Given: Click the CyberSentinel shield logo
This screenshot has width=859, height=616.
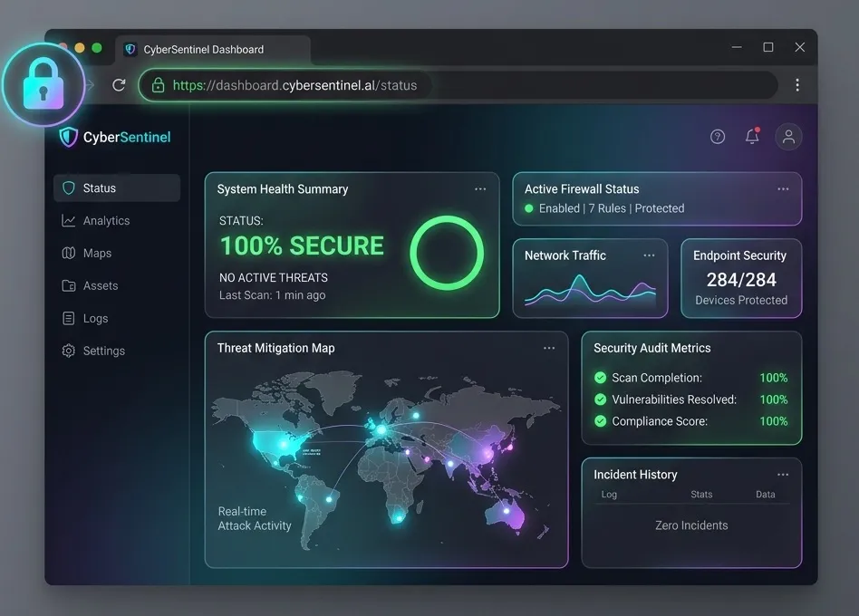Looking at the screenshot, I should (69, 137).
